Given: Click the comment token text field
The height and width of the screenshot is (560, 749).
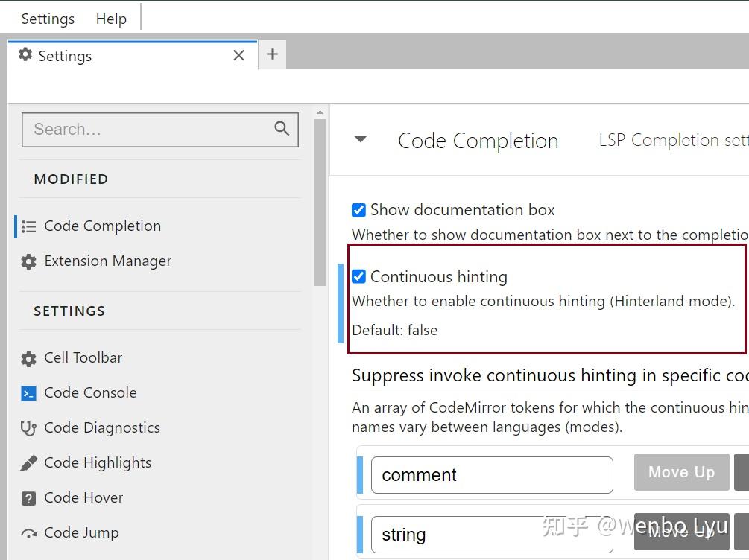Looking at the screenshot, I should pos(492,475).
